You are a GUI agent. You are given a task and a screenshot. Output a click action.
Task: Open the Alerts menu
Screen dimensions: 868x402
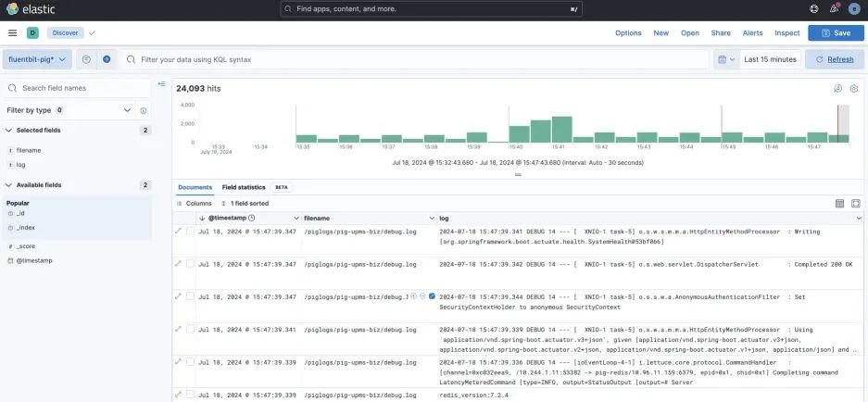[x=752, y=33]
